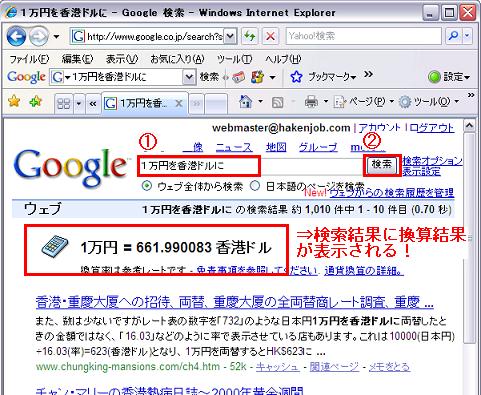The width and height of the screenshot is (481, 395).
Task: Click the Print printer icon
Action: [x=311, y=101]
